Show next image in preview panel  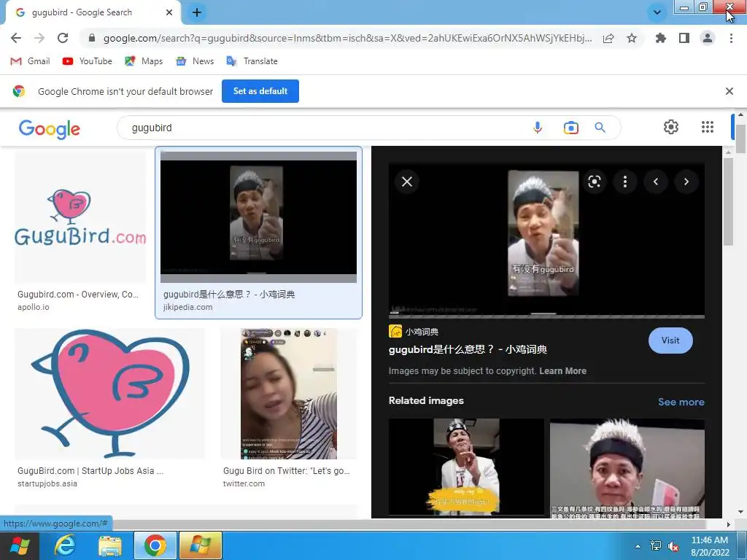click(x=686, y=182)
